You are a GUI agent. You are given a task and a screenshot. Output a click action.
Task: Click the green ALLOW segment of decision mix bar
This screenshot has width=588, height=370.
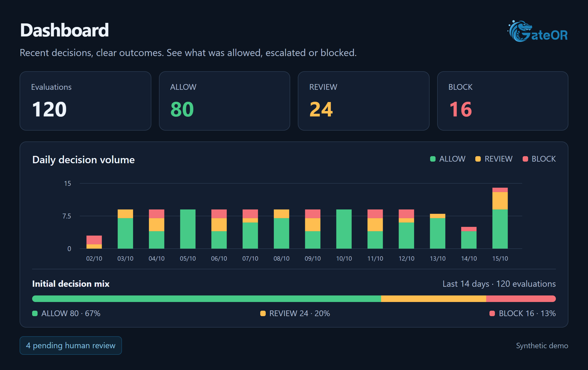(207, 299)
